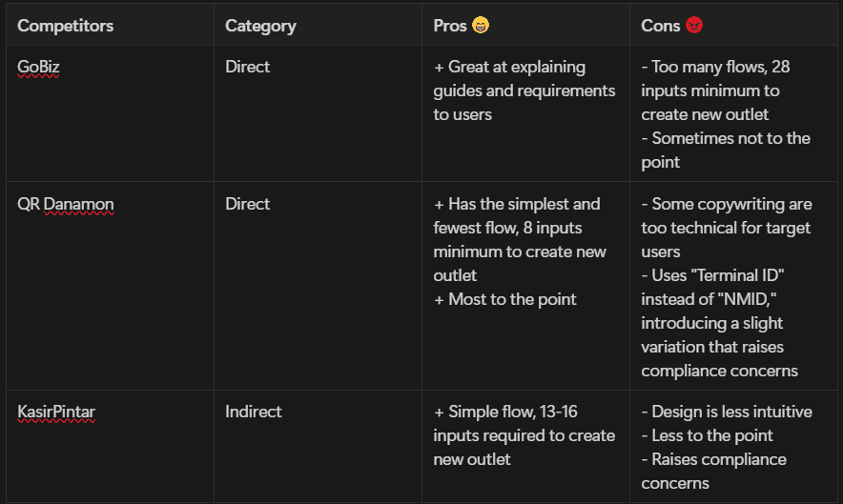
Task: Click the Pros header text
Action: (x=450, y=26)
